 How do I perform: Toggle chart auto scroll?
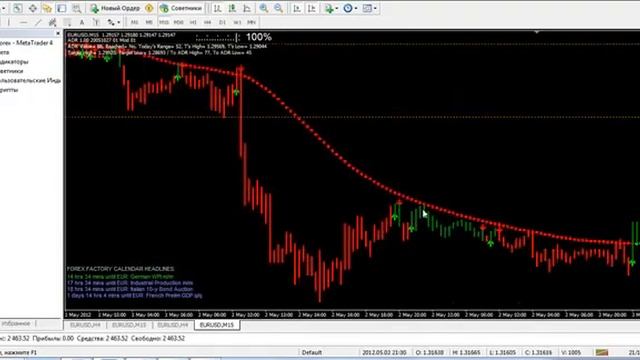click(x=297, y=8)
